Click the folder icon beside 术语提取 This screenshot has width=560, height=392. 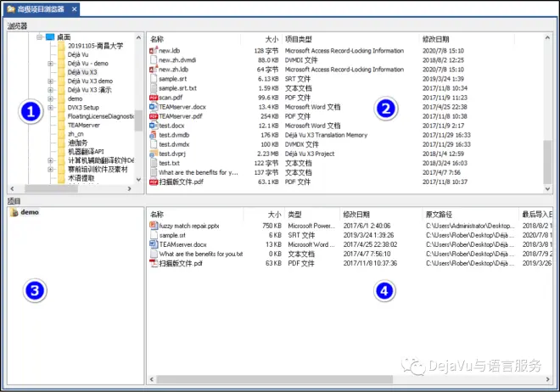(61, 178)
